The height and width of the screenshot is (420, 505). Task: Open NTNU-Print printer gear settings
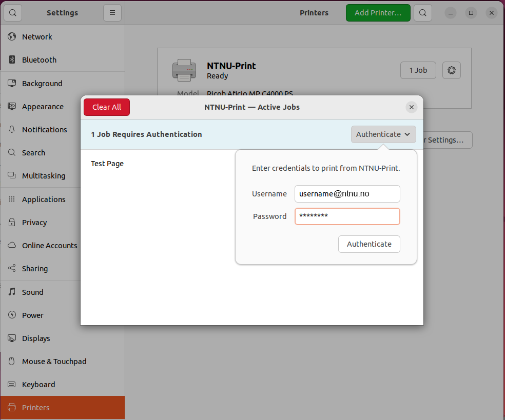[451, 70]
